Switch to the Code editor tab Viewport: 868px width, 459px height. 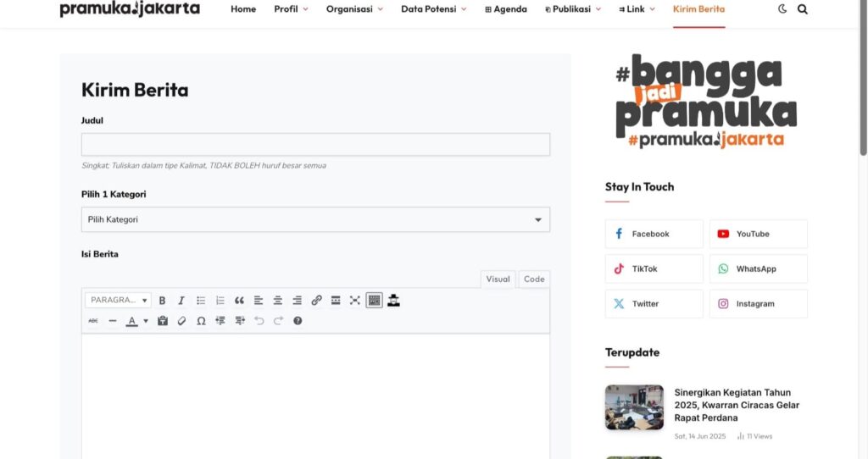(534, 279)
